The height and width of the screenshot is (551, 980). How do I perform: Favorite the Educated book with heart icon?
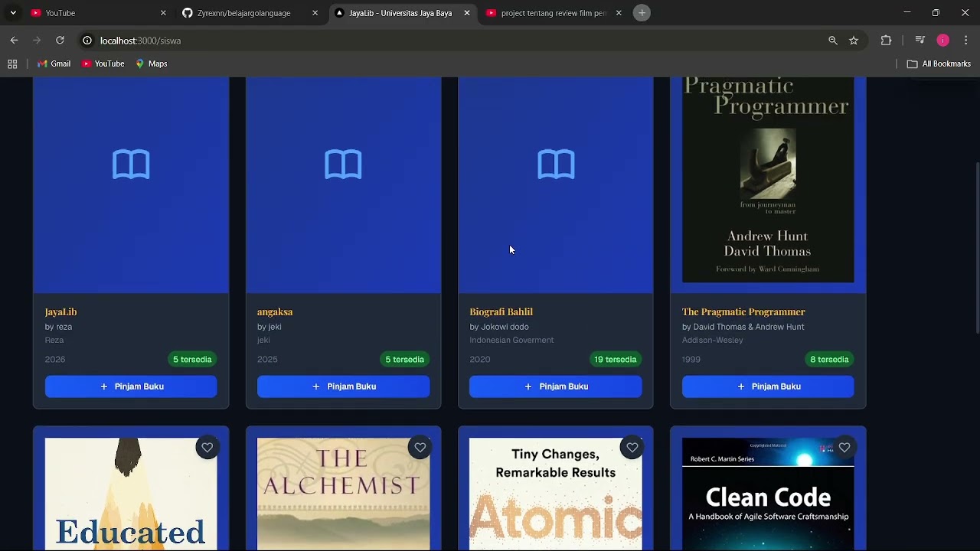(207, 448)
